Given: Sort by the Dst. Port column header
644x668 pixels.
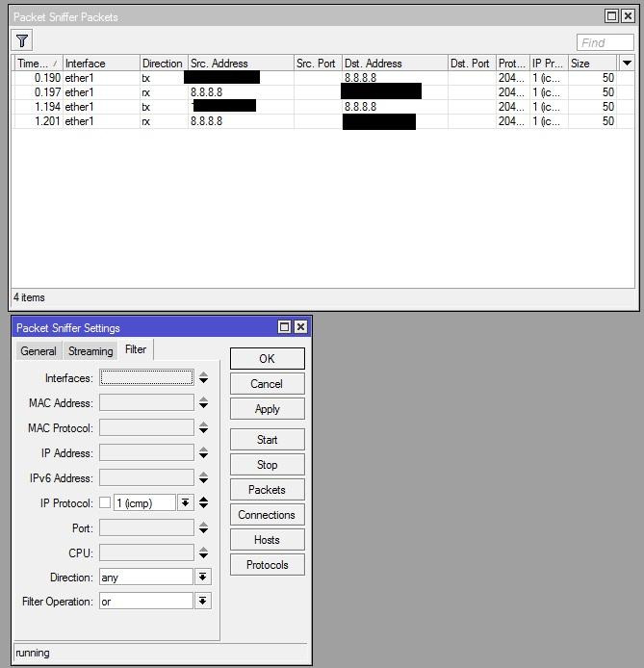Looking at the screenshot, I should 472,64.
